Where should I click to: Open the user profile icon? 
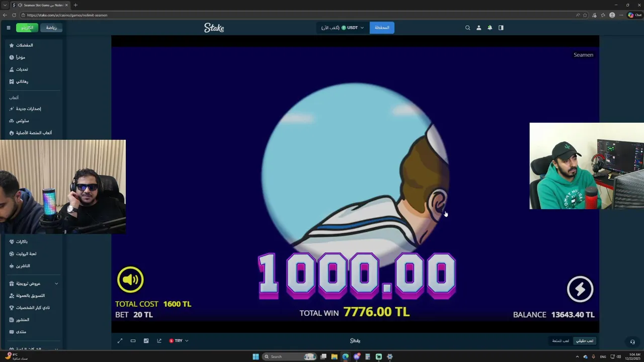click(478, 28)
